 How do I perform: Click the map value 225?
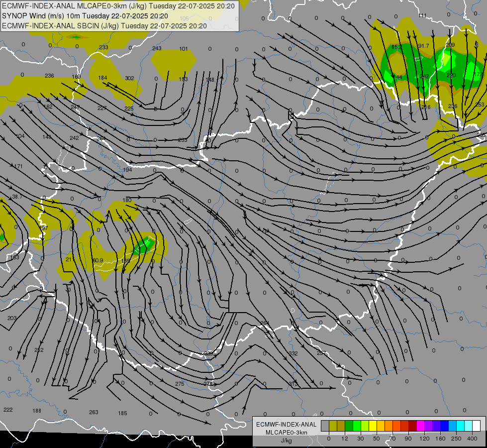coord(129,109)
